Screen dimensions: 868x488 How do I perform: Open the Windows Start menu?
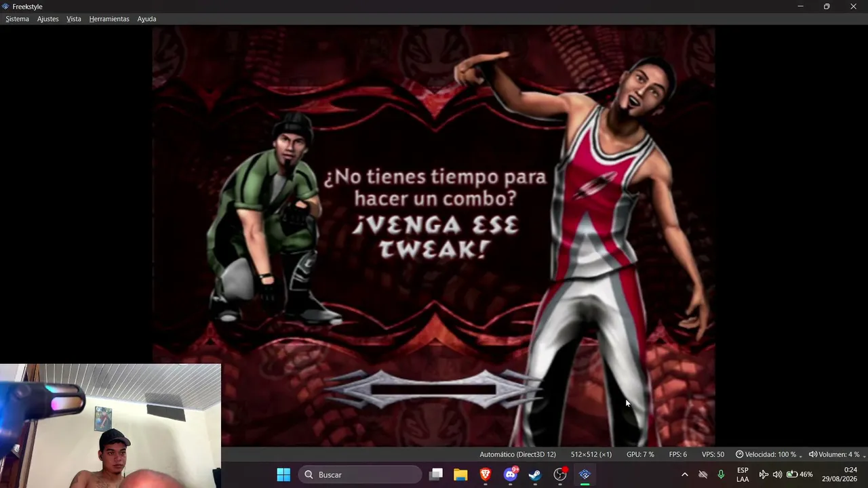coord(283,474)
